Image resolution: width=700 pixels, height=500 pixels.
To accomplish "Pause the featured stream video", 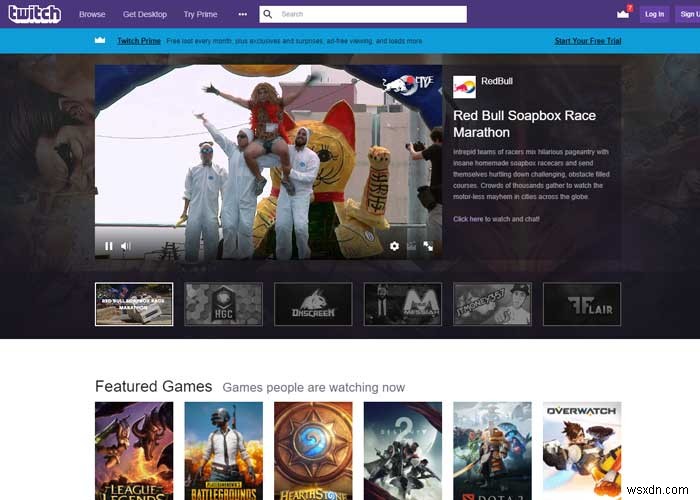I will coord(108,246).
